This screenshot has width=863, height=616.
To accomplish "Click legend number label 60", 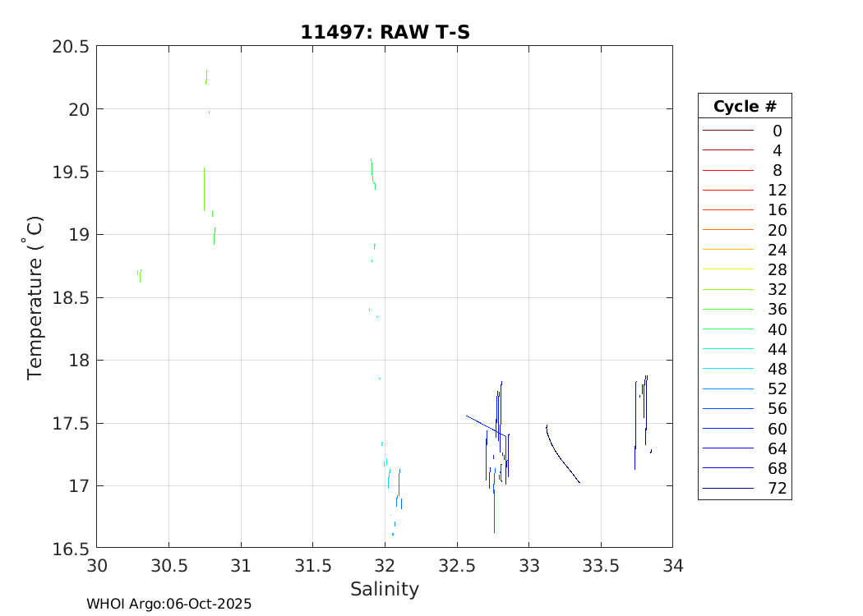I will tap(777, 429).
